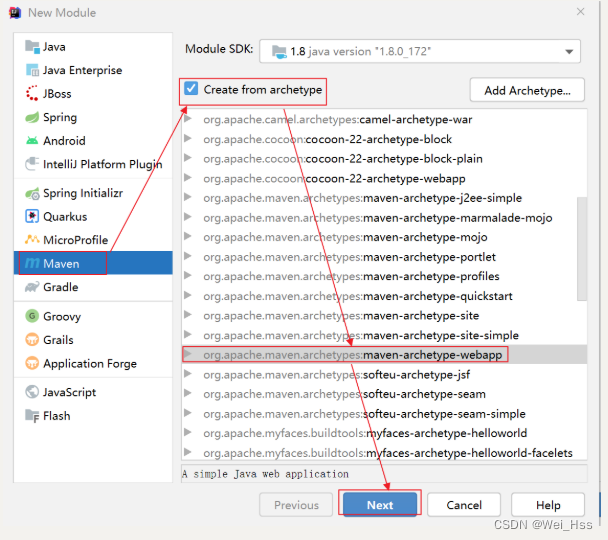This screenshot has width=608, height=540.
Task: Select maven-archetype-portlet archetype
Action: click(x=384, y=257)
